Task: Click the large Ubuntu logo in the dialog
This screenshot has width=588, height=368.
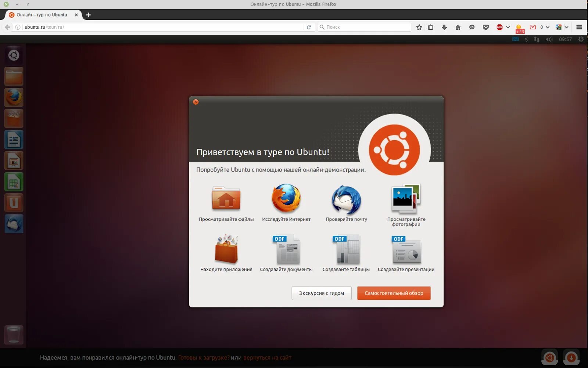Action: click(x=394, y=150)
